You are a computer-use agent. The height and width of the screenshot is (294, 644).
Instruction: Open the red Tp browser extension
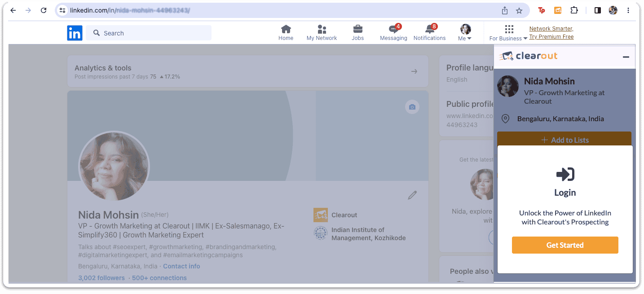tap(542, 10)
